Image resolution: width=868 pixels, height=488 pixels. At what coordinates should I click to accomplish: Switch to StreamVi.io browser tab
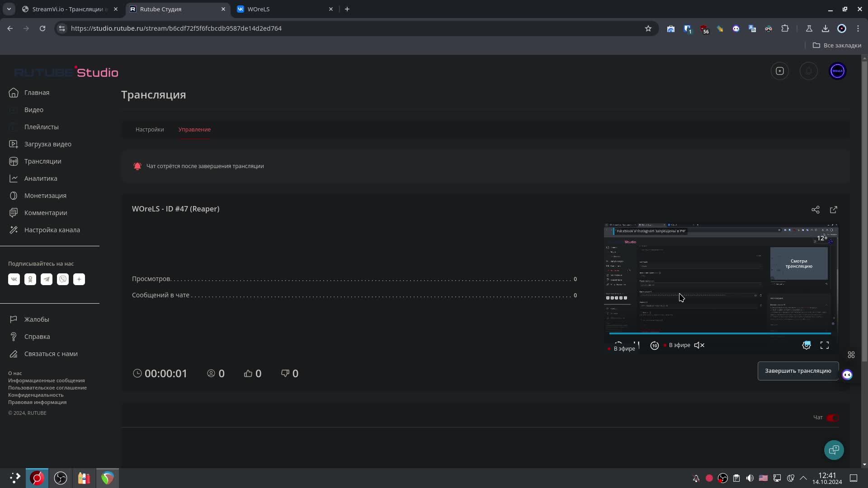coord(70,9)
